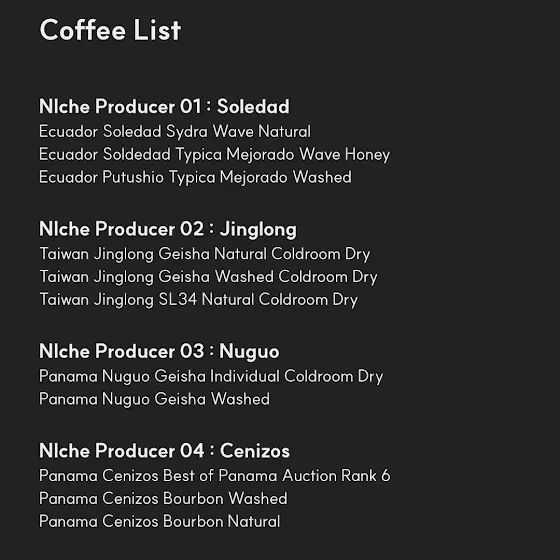The height and width of the screenshot is (560, 560).
Task: Open Panama Nuguo Geisha Individual Coldroom Dry
Action: (211, 376)
